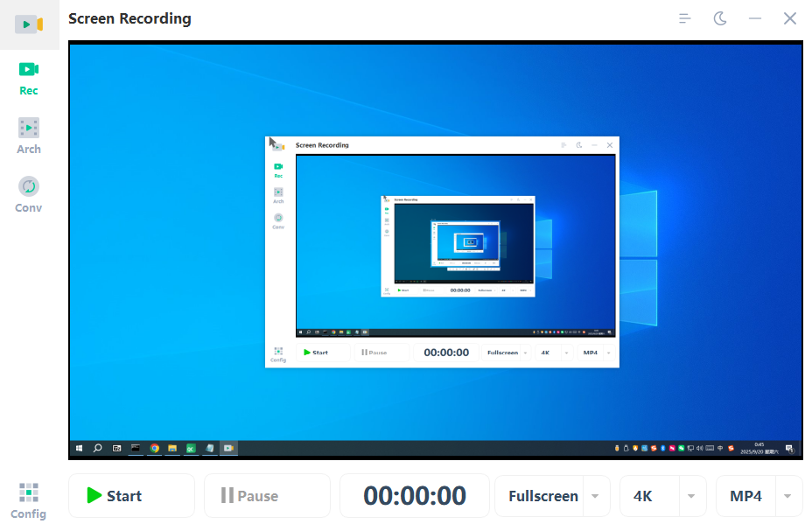Open the hamburger menu in title bar
Screen dimensions: 812x531
685,18
